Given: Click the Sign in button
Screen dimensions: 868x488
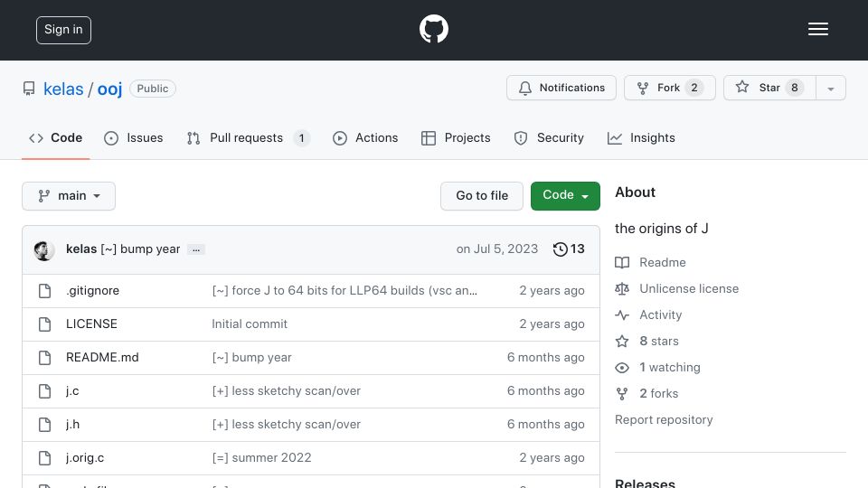Looking at the screenshot, I should click(x=63, y=30).
